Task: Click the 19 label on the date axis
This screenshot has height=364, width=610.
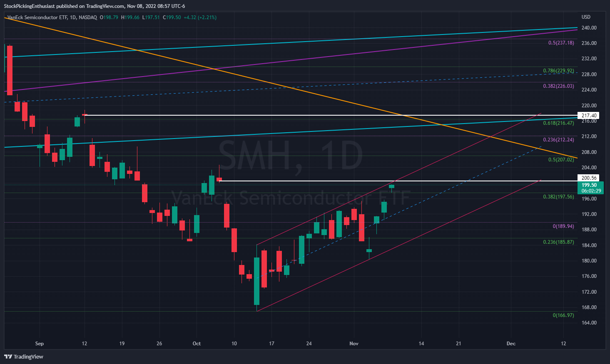Action: tap(122, 344)
